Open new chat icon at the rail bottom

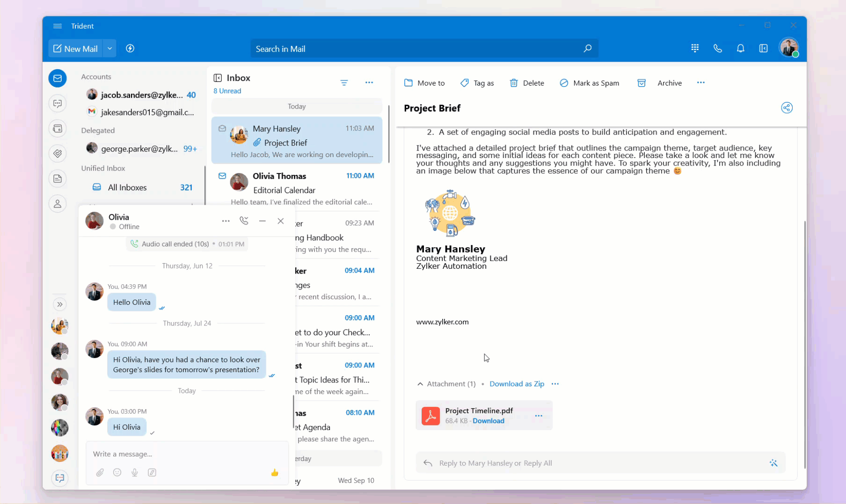pyautogui.click(x=59, y=478)
